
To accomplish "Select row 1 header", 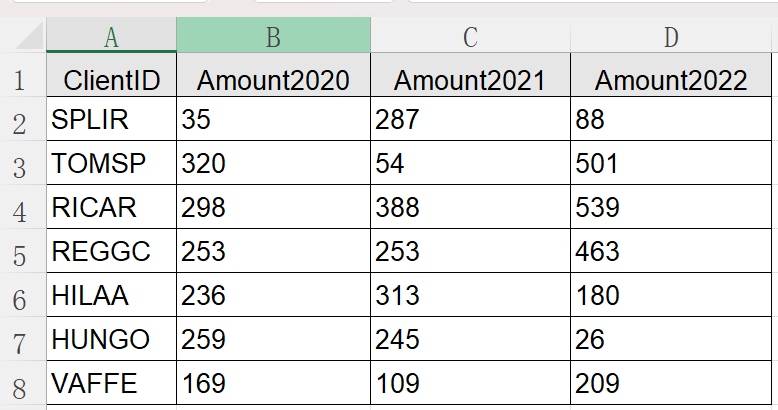I will (x=22, y=80).
